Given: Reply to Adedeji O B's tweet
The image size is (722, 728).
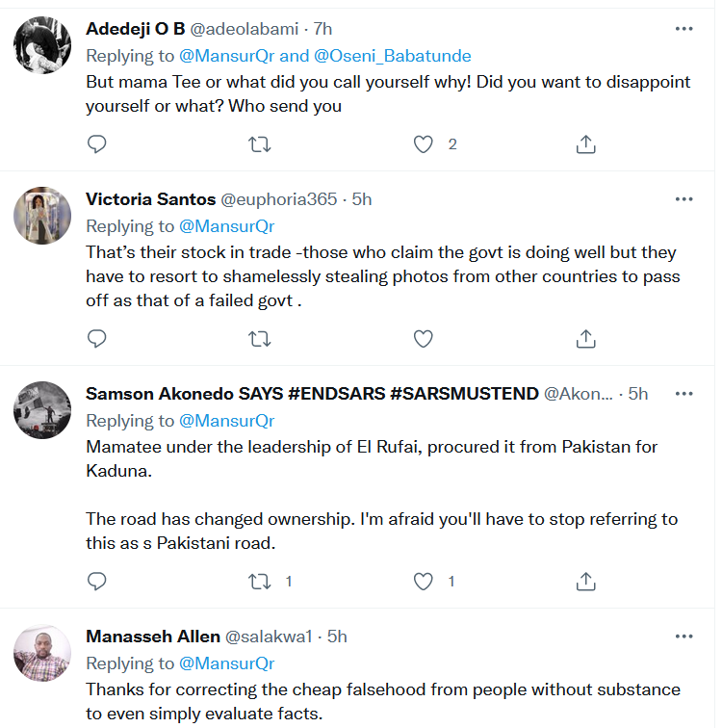Looking at the screenshot, I should point(96,144).
